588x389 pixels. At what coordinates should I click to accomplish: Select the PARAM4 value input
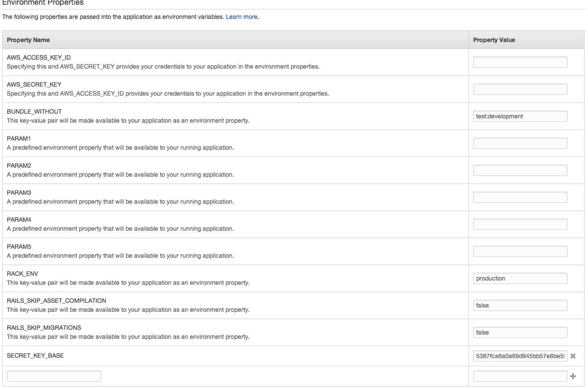(520, 224)
